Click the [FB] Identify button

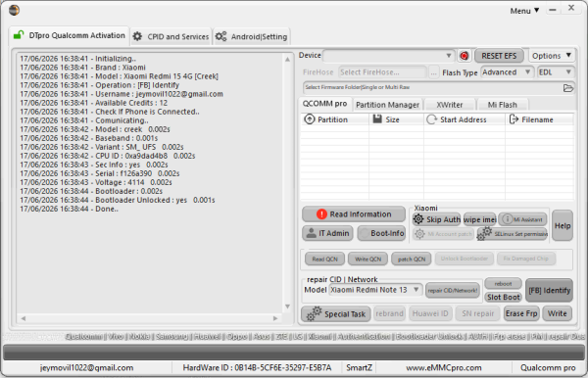(549, 290)
